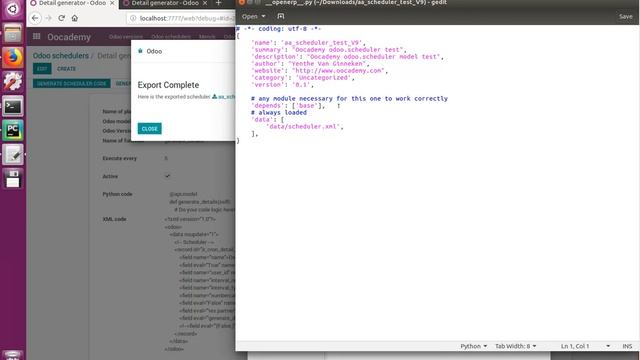The width and height of the screenshot is (640, 360).
Task: Open System Settings wrench-and-gear icon in dock
Action: (12, 81)
